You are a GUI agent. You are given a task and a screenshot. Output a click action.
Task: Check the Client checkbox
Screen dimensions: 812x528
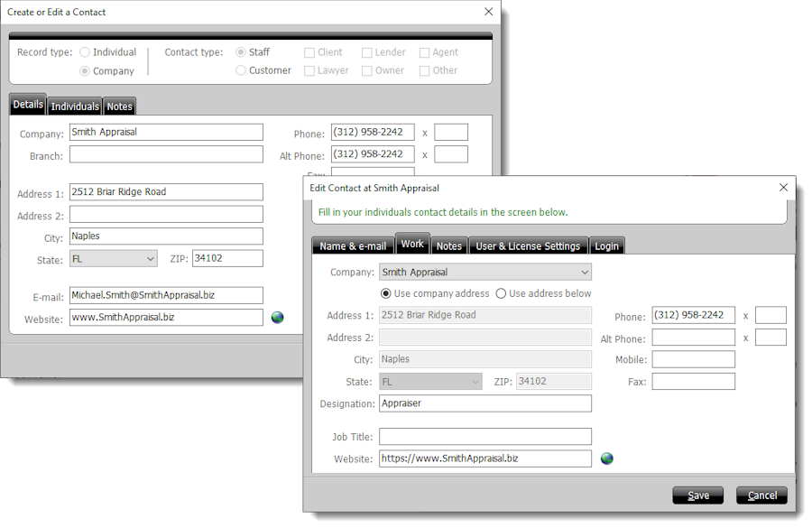(309, 53)
